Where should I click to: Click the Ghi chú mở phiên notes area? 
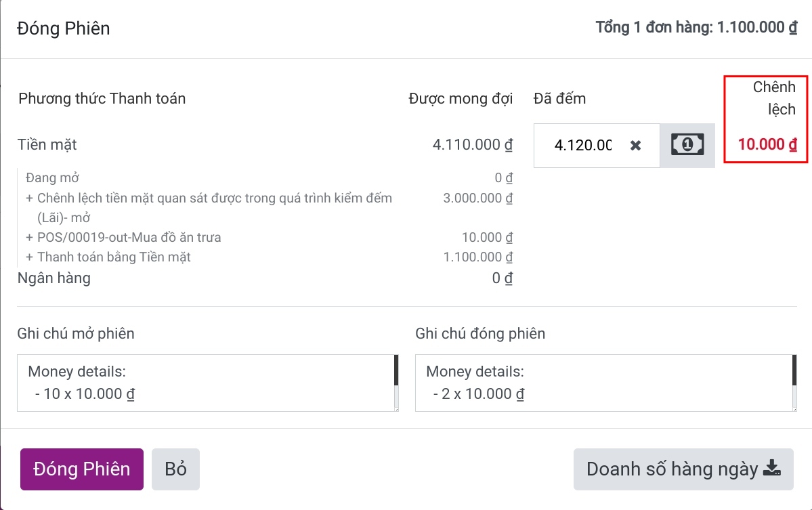pyautogui.click(x=203, y=381)
